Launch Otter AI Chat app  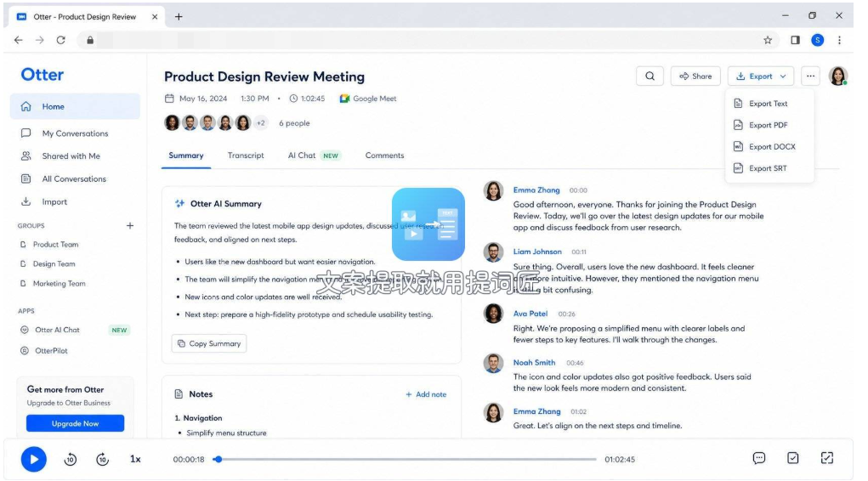pyautogui.click(x=57, y=330)
